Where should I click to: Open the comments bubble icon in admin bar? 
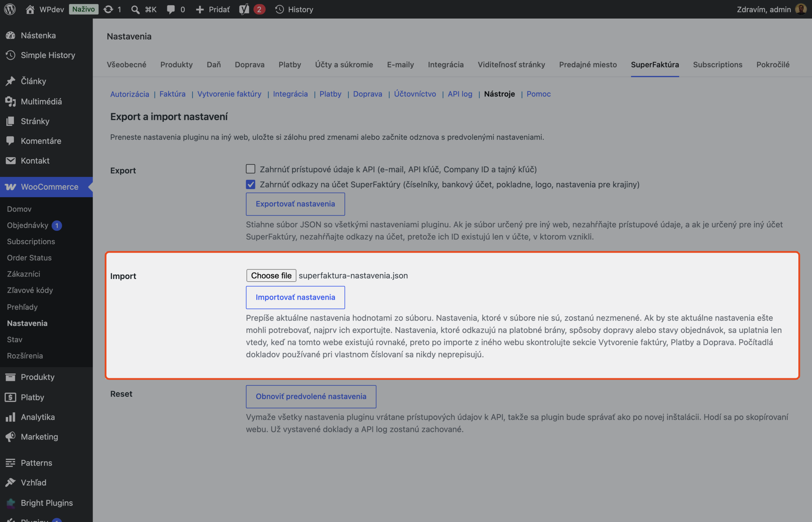(171, 9)
